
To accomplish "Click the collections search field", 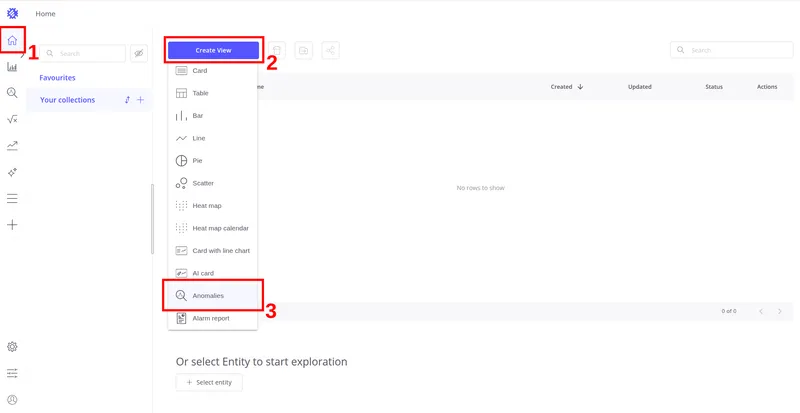I will [x=83, y=53].
